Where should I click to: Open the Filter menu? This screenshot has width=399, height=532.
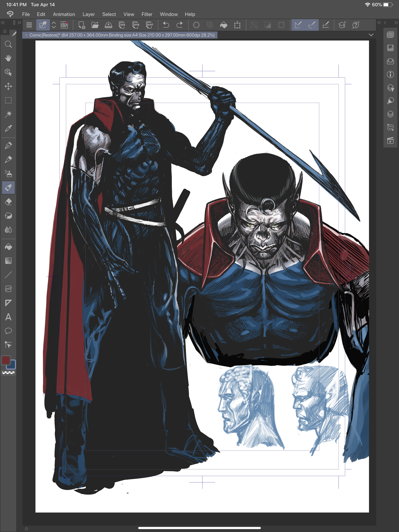[x=147, y=14]
